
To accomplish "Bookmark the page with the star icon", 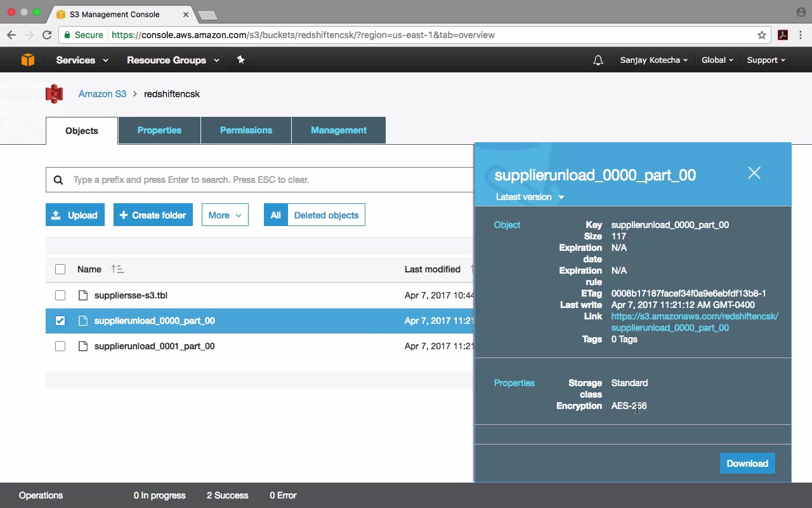I will pos(762,35).
